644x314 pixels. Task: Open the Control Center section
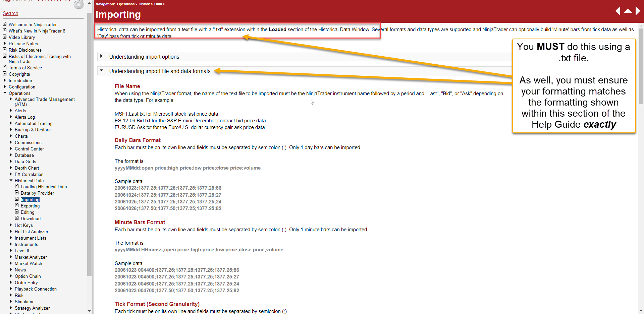pyautogui.click(x=29, y=149)
